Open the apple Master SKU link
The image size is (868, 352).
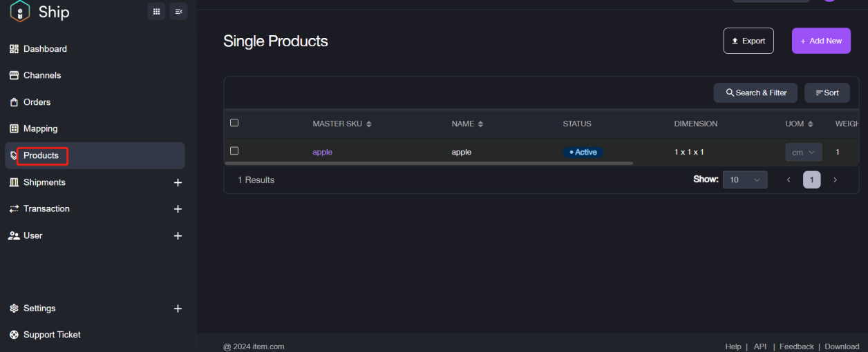coord(323,152)
